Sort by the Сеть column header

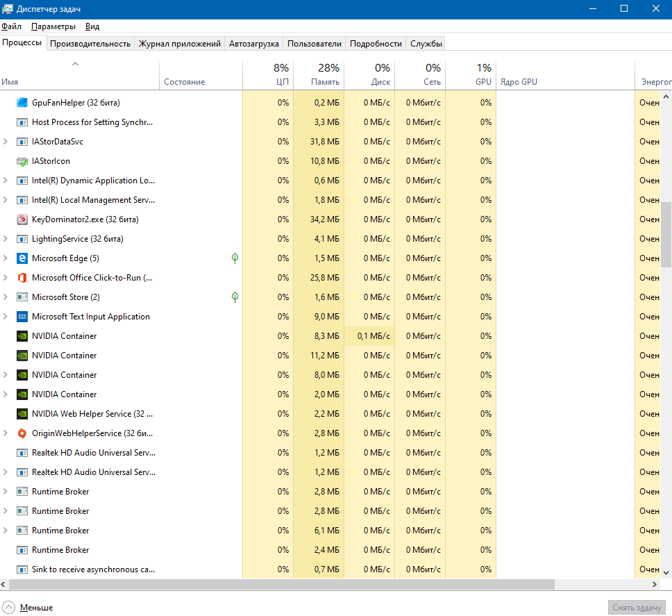420,76
